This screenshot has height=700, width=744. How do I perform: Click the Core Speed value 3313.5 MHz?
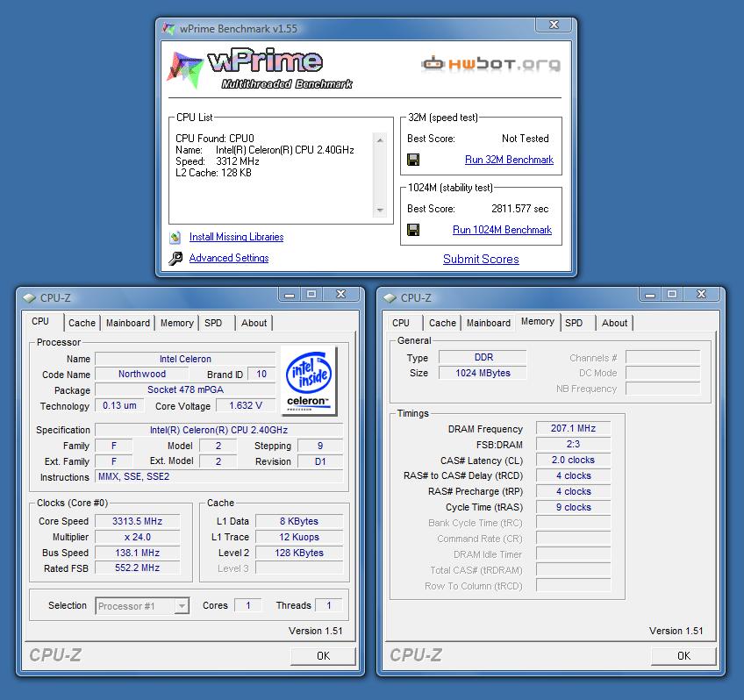(x=137, y=521)
